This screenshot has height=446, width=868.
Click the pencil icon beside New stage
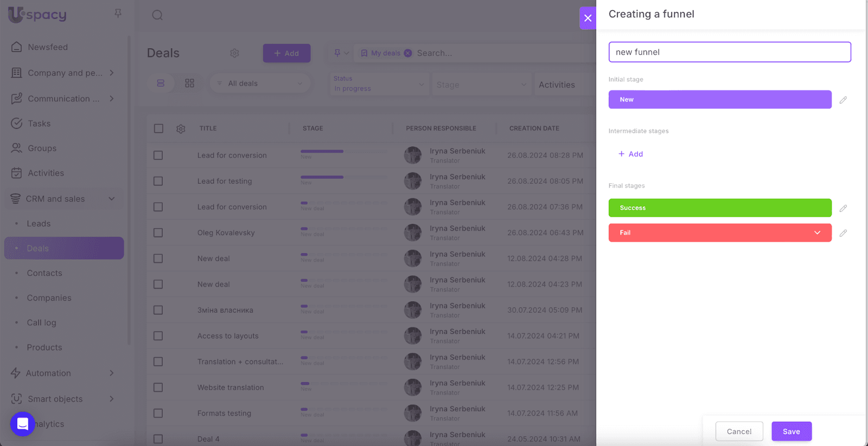pyautogui.click(x=843, y=100)
